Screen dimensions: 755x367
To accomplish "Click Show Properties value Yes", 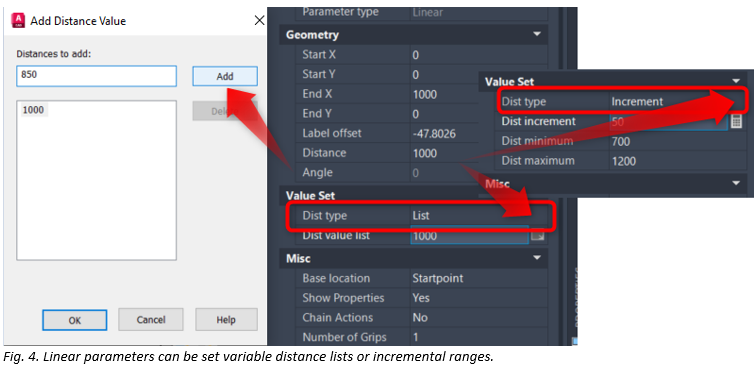I will click(x=421, y=298).
